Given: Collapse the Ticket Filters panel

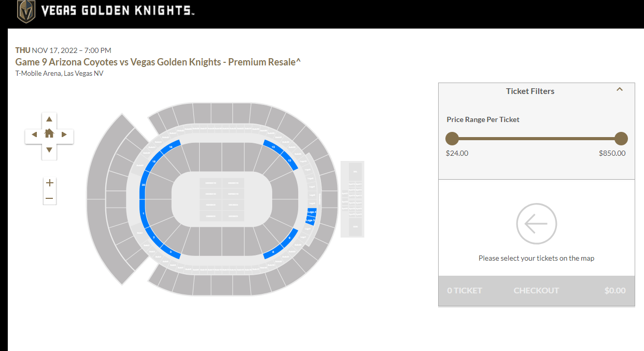Looking at the screenshot, I should tap(619, 89).
